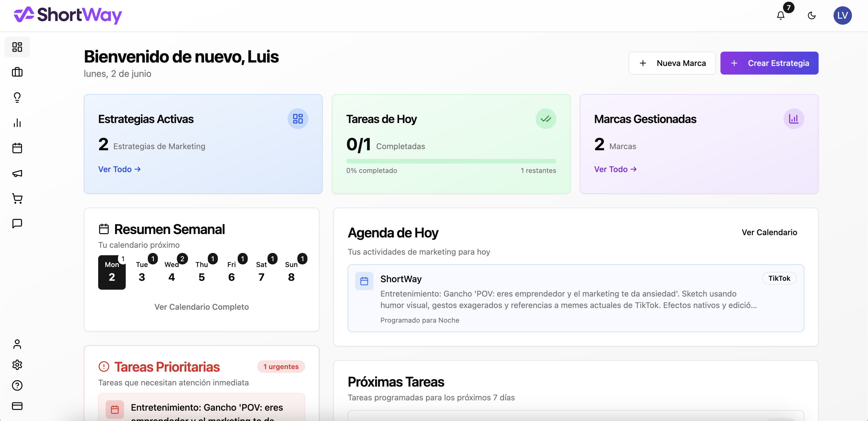868x421 pixels.
Task: Open the credit card billing sidebar icon
Action: tap(17, 406)
